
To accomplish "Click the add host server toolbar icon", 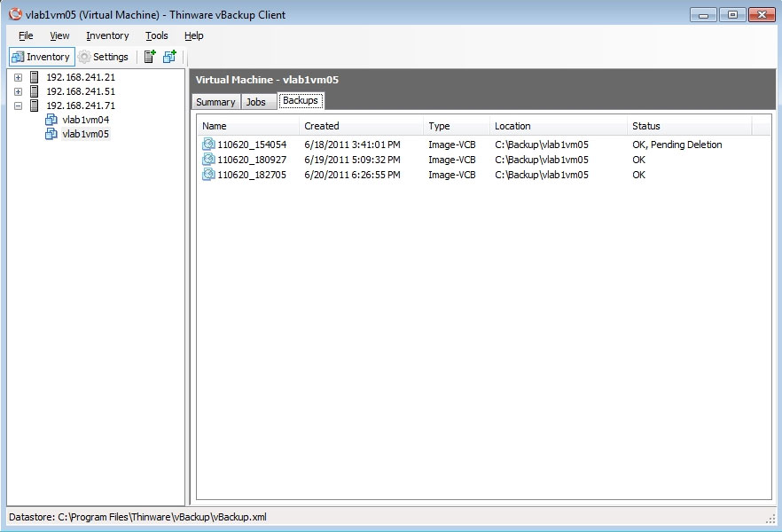I will (x=150, y=57).
